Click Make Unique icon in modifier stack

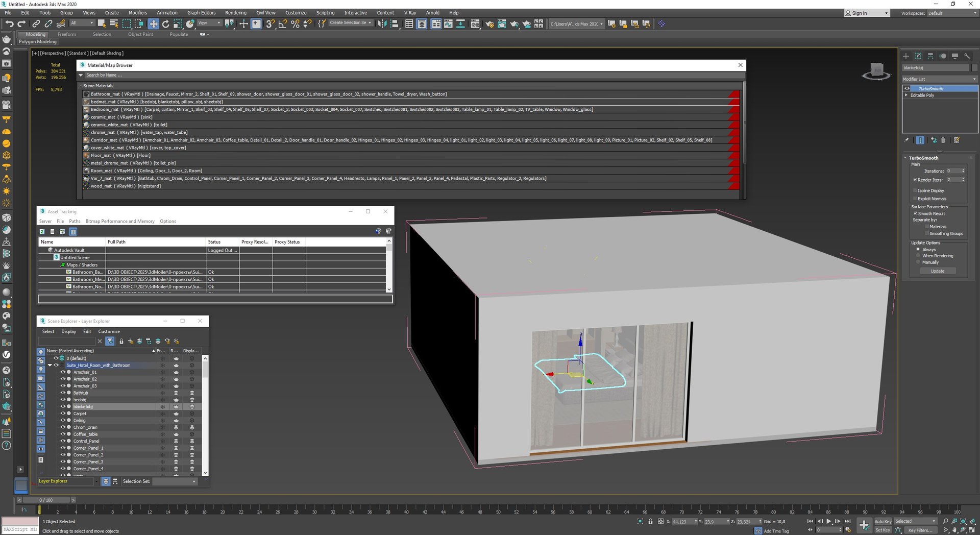pyautogui.click(x=934, y=140)
